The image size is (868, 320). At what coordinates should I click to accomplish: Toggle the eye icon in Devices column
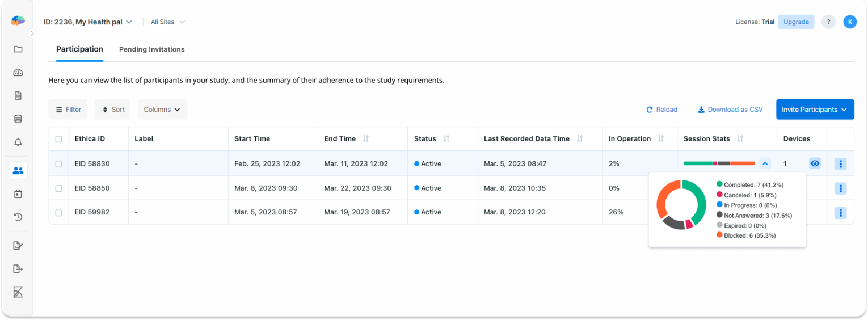click(x=815, y=163)
